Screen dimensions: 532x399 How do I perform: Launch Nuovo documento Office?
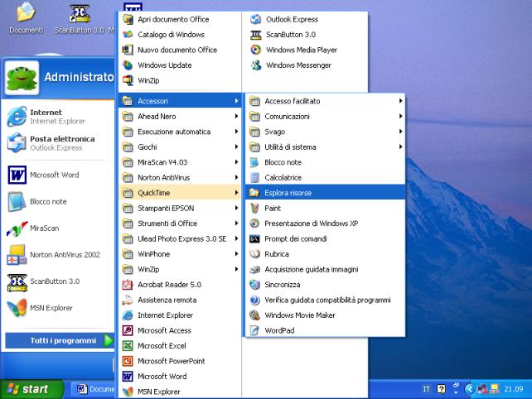[x=180, y=50]
